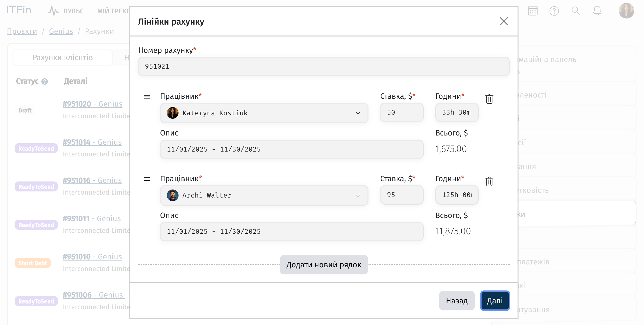Viewport: 644px width, 325px height.
Task: Click the search magnifier icon
Action: point(575,11)
